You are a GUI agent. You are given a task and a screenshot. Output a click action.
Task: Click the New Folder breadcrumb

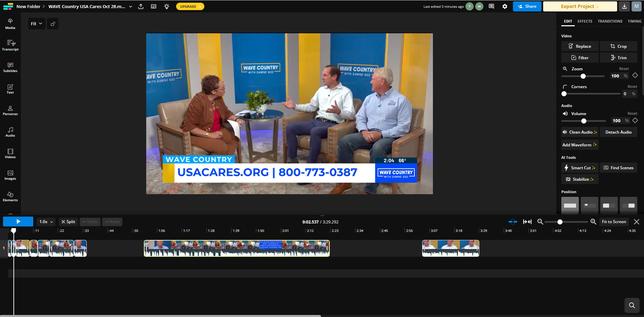(28, 6)
